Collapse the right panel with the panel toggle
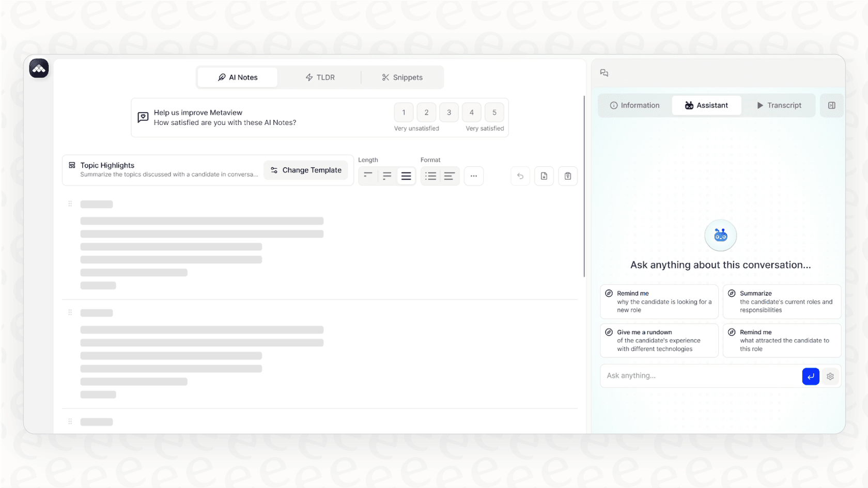The height and width of the screenshot is (488, 868). (x=832, y=105)
